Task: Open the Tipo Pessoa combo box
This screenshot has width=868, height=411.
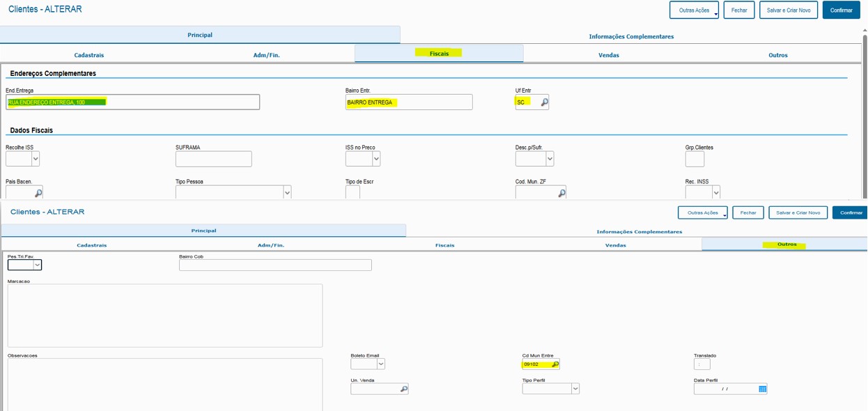Action: coord(233,192)
